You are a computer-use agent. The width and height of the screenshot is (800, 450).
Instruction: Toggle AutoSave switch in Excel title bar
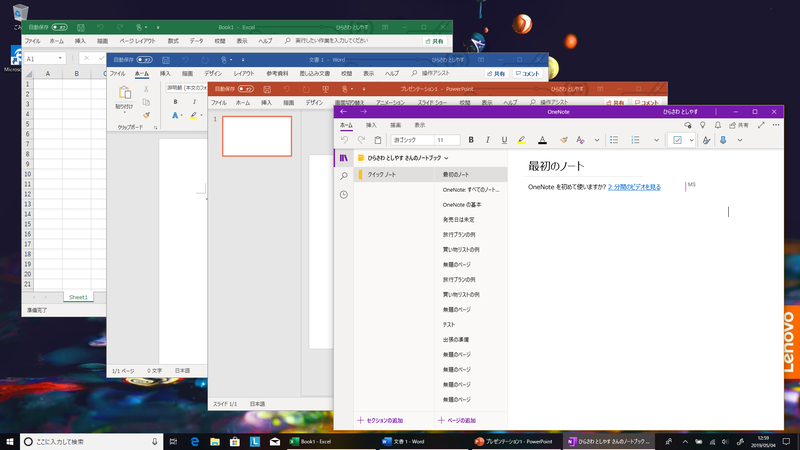(59, 27)
